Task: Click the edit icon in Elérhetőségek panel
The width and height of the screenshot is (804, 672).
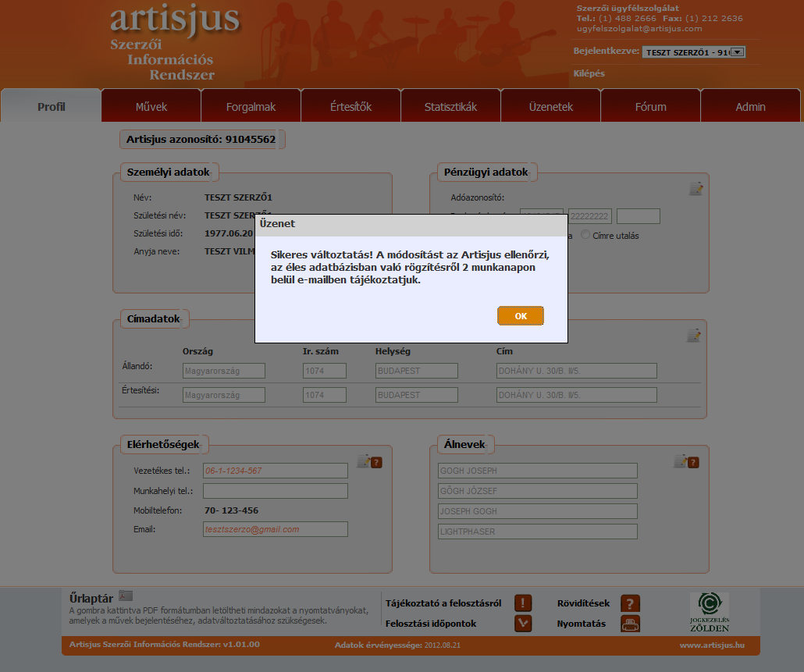Action: [364, 461]
